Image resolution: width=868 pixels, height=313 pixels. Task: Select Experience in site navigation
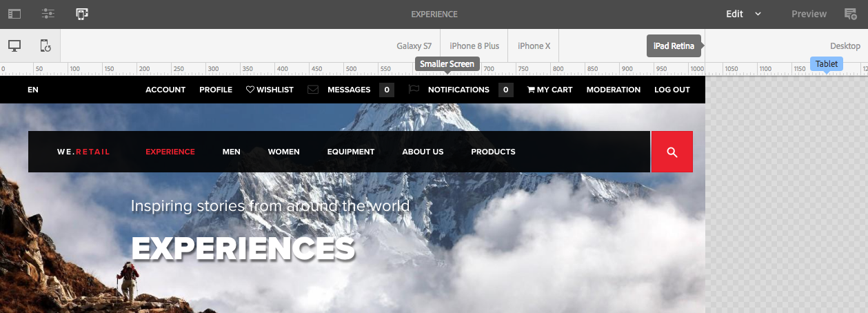tap(170, 152)
